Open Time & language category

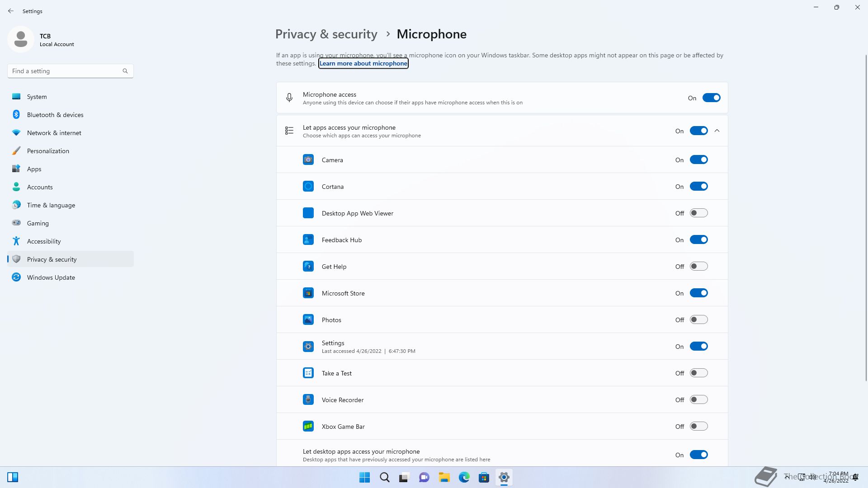pos(71,205)
